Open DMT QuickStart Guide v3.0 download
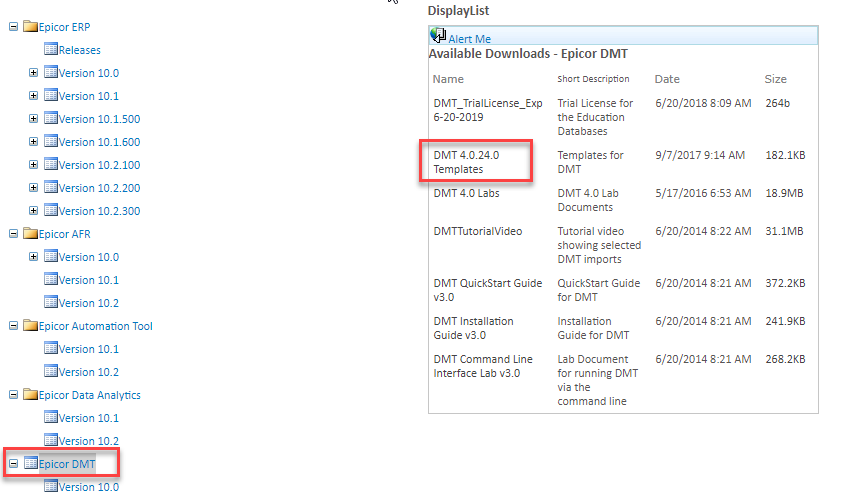The height and width of the screenshot is (501, 855). 487,290
